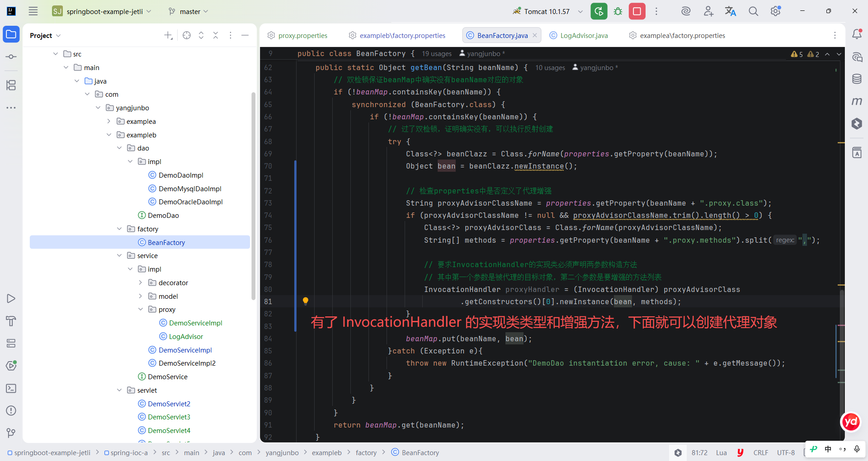
Task: Open the Build hammer tool window
Action: 11,321
